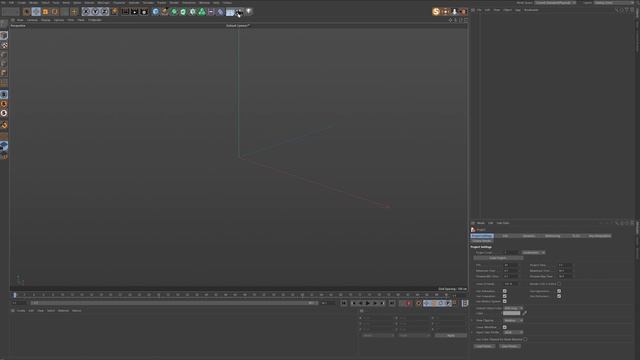This screenshot has height=360, width=640.
Task: Enable Render LOD in Editor
Action: tap(559, 284)
